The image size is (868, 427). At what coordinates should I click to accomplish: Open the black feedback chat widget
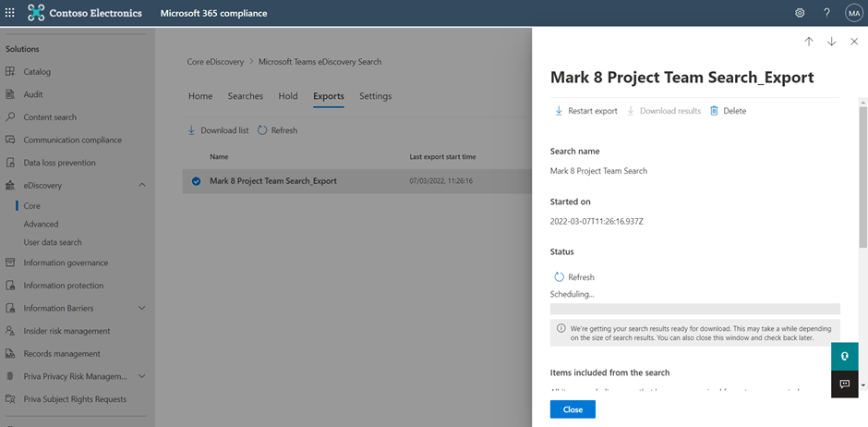pyautogui.click(x=845, y=384)
